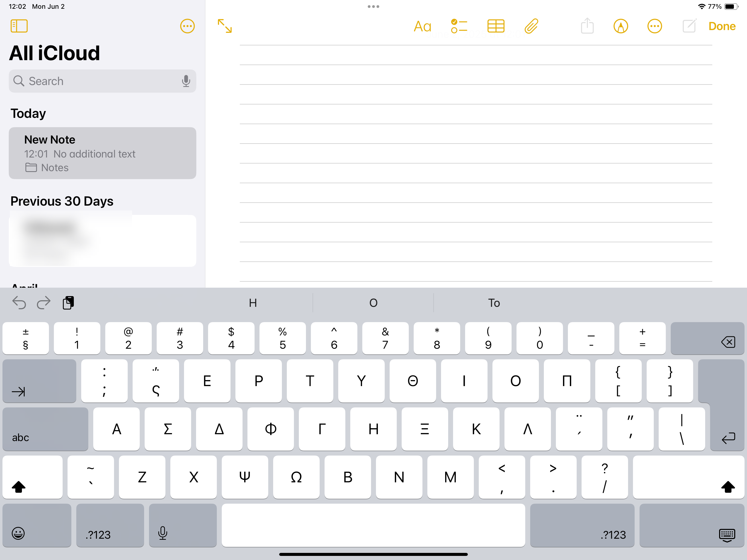Screen dimensions: 747x560
Task: Open the note's more options menu
Action: [x=654, y=26]
